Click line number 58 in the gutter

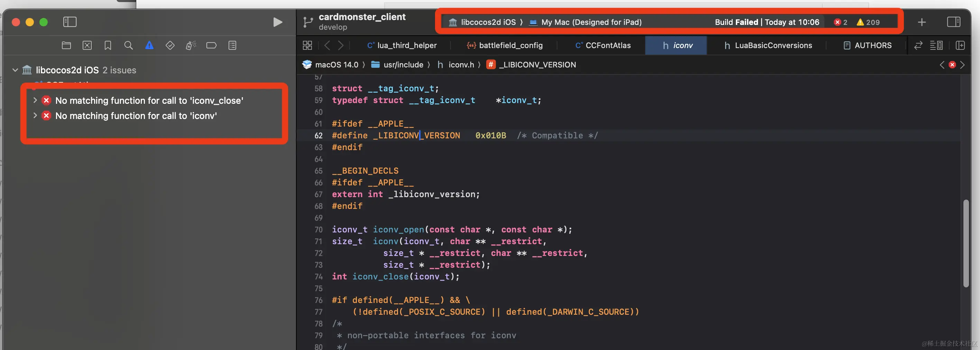[318, 88]
